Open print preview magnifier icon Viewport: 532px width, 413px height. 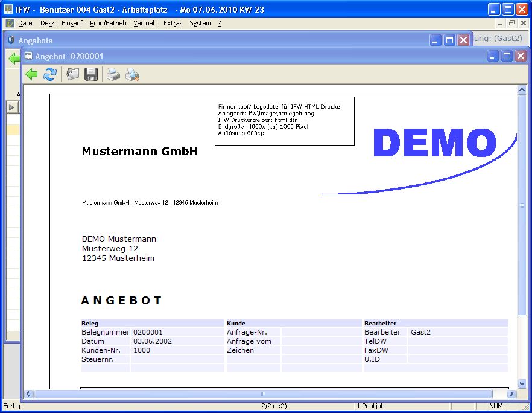click(131, 74)
